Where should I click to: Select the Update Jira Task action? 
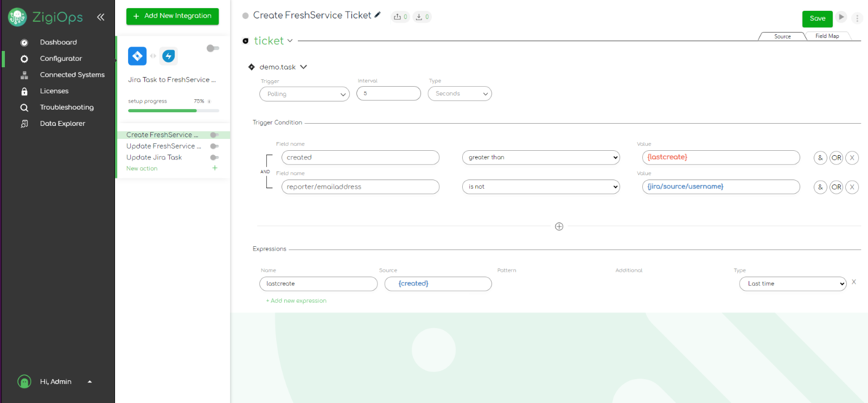point(154,158)
